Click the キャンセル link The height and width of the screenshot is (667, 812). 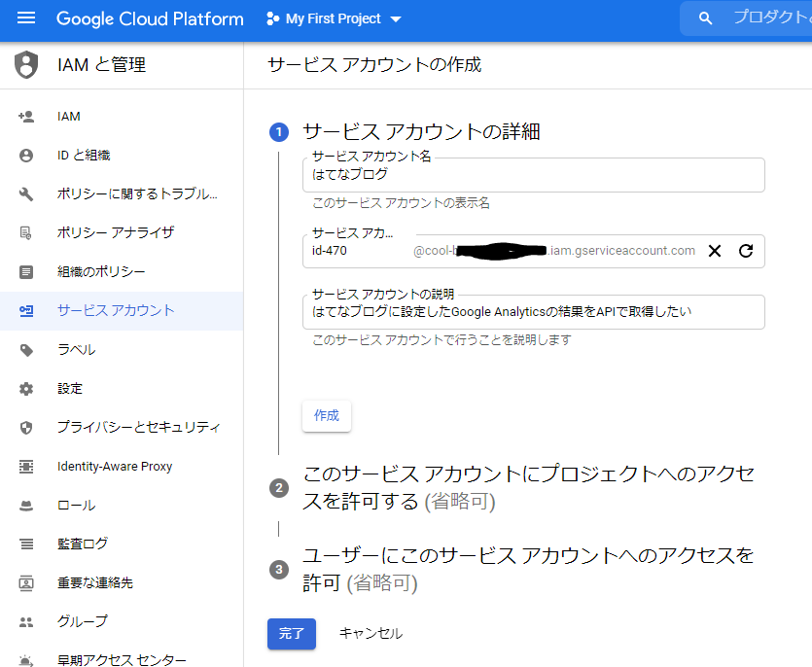coord(371,634)
